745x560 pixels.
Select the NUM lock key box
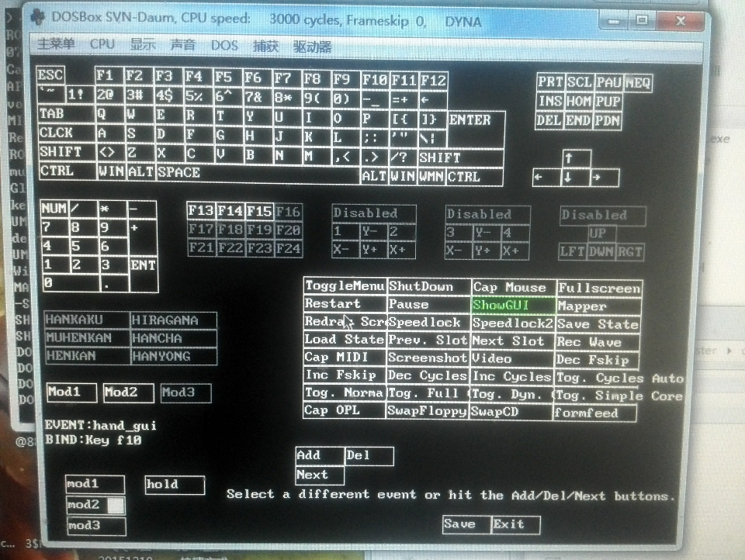click(x=54, y=209)
